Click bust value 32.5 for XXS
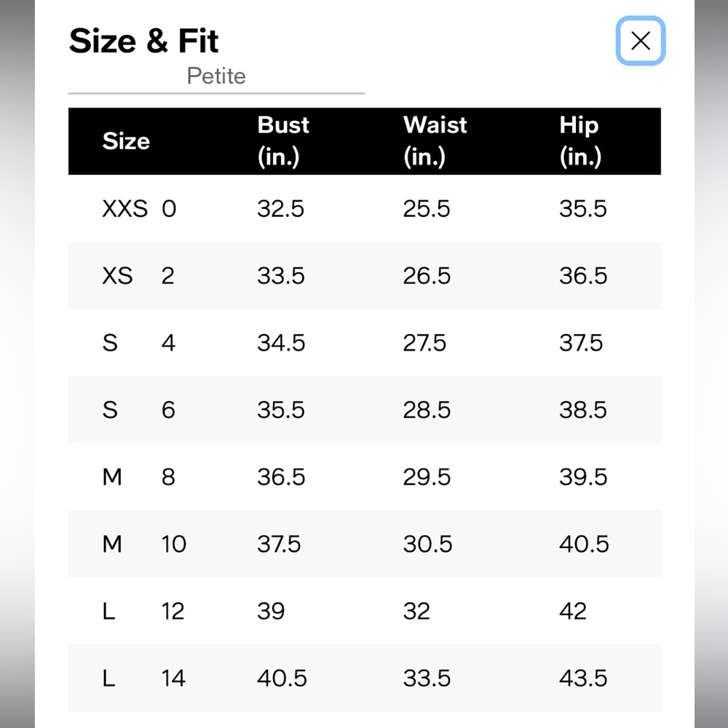Viewport: 728px width, 728px height. point(280,209)
